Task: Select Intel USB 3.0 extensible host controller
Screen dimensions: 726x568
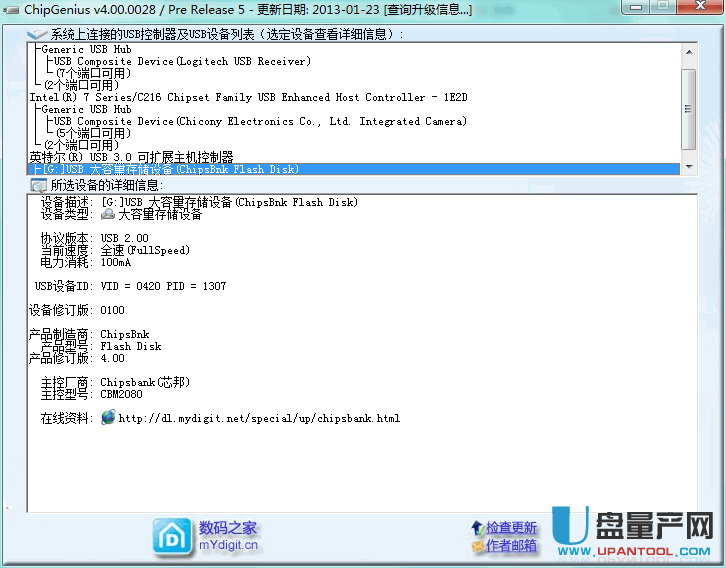Action: (x=131, y=157)
